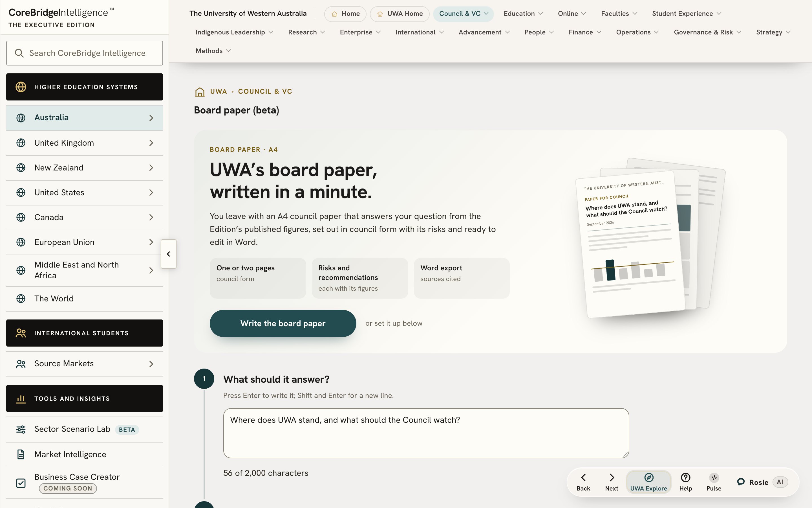Click the search magnifier icon
812x508 pixels.
click(x=19, y=53)
